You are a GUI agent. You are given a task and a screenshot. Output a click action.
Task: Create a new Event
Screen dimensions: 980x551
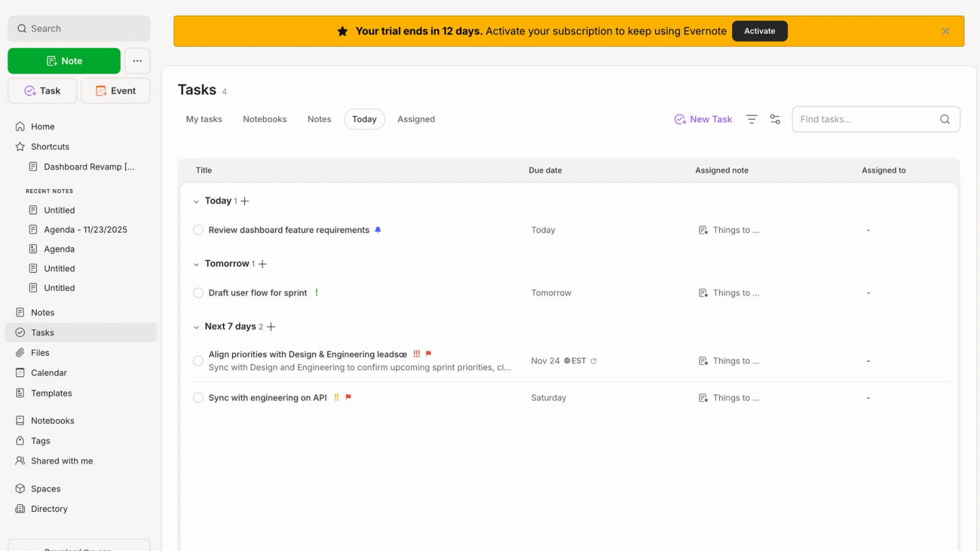pos(115,91)
